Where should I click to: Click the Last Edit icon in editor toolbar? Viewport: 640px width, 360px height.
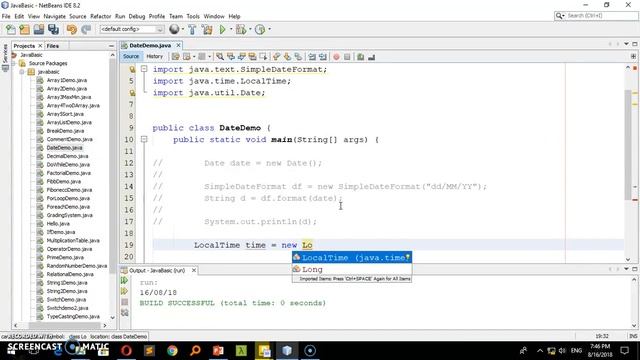(x=176, y=57)
